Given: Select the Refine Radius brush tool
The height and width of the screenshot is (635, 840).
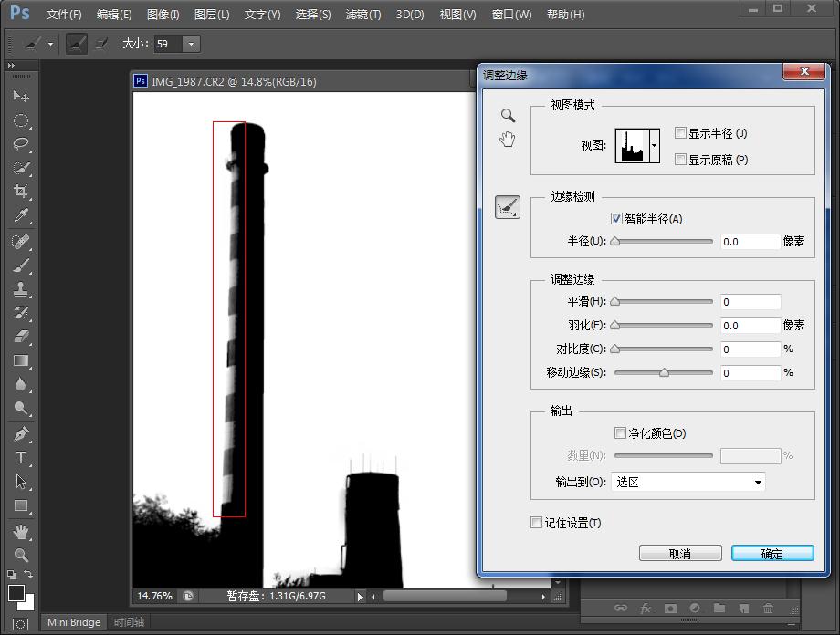Looking at the screenshot, I should [508, 208].
